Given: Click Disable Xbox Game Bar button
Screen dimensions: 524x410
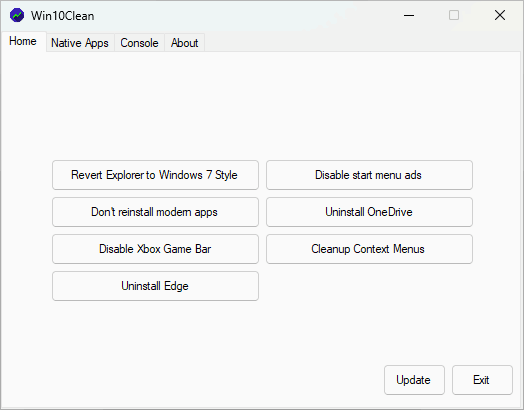Looking at the screenshot, I should [155, 249].
